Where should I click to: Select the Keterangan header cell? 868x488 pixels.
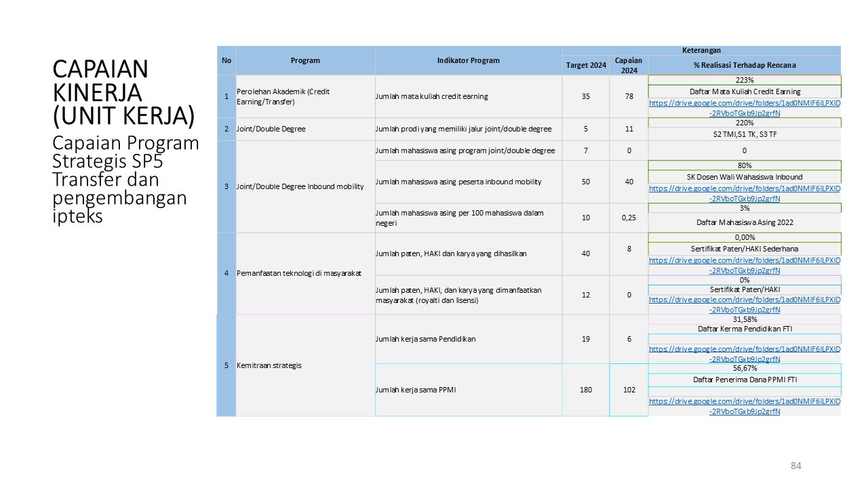pyautogui.click(x=701, y=50)
